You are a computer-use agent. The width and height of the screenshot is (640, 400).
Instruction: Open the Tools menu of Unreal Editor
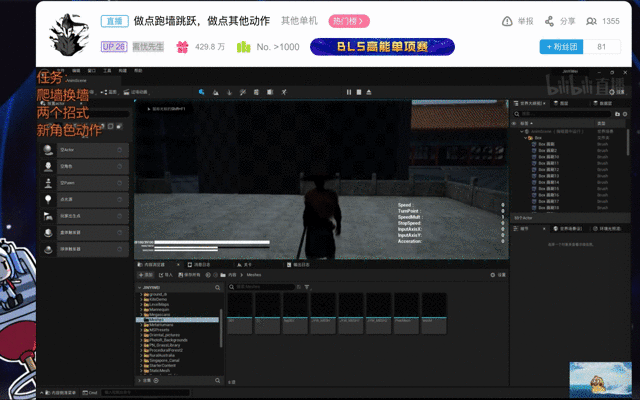click(x=107, y=71)
